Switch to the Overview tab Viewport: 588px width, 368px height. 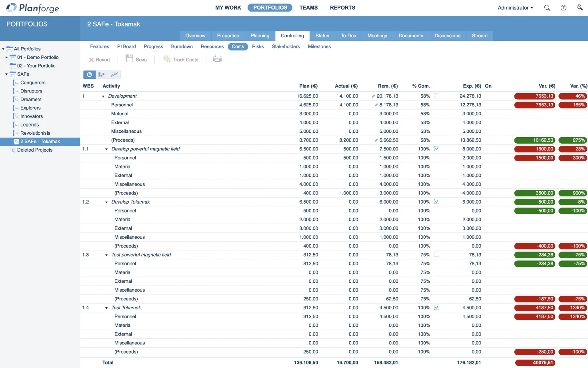[x=195, y=36]
